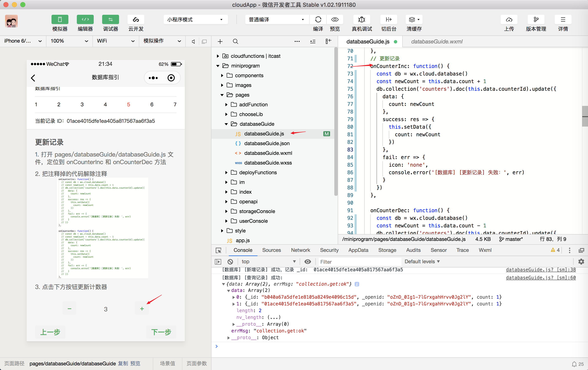Detach the simulator into separate window
588x370 pixels.
(x=204, y=42)
